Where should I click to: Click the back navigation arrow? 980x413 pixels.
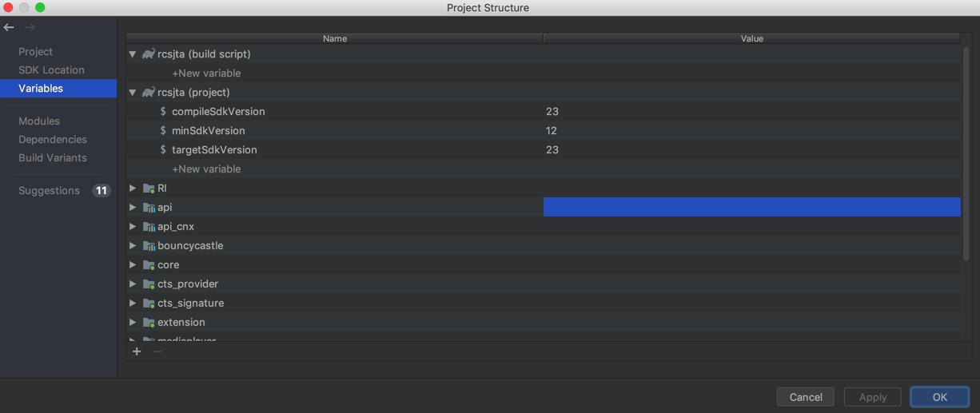click(9, 27)
